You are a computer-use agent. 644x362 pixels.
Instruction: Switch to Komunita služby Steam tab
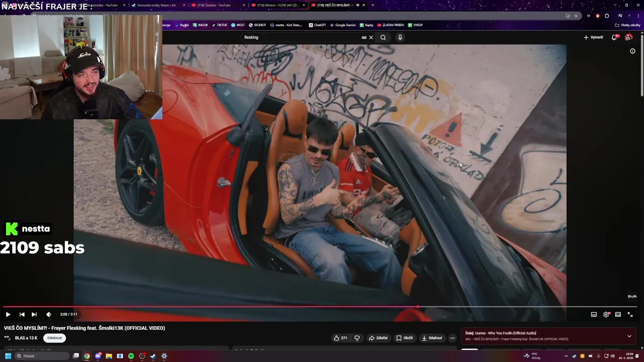point(156,5)
